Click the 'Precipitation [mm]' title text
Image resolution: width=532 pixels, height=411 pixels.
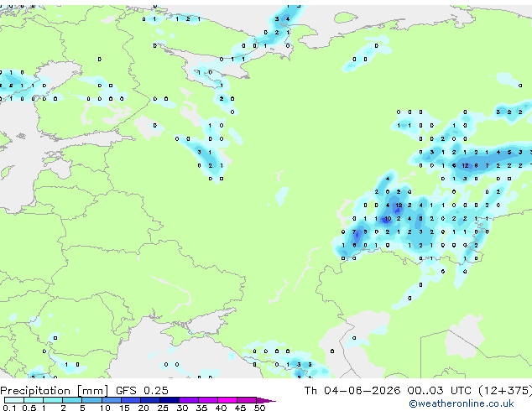pyautogui.click(x=55, y=391)
